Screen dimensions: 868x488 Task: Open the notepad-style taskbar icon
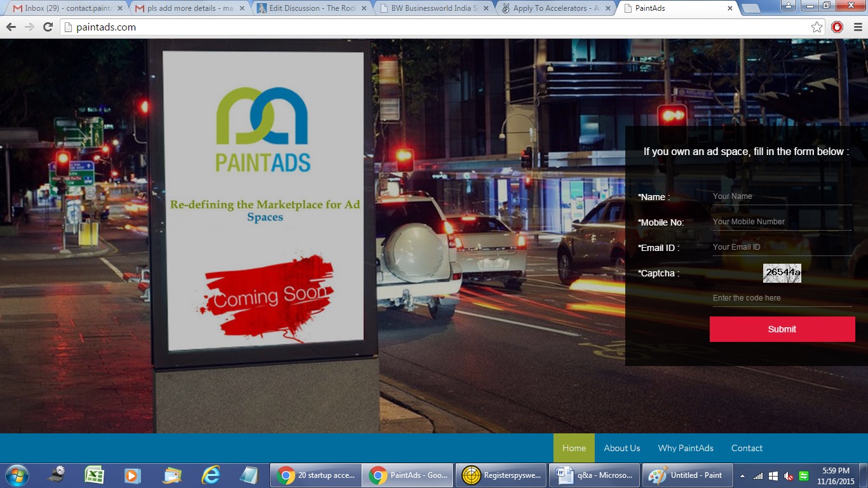[x=248, y=475]
